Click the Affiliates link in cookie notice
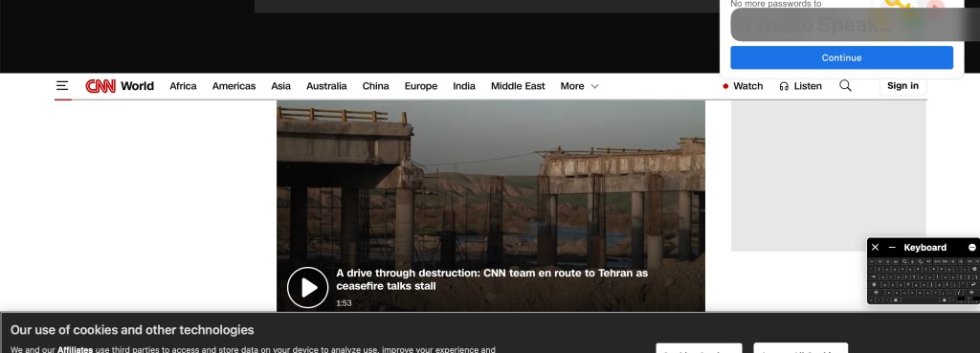 click(x=75, y=349)
